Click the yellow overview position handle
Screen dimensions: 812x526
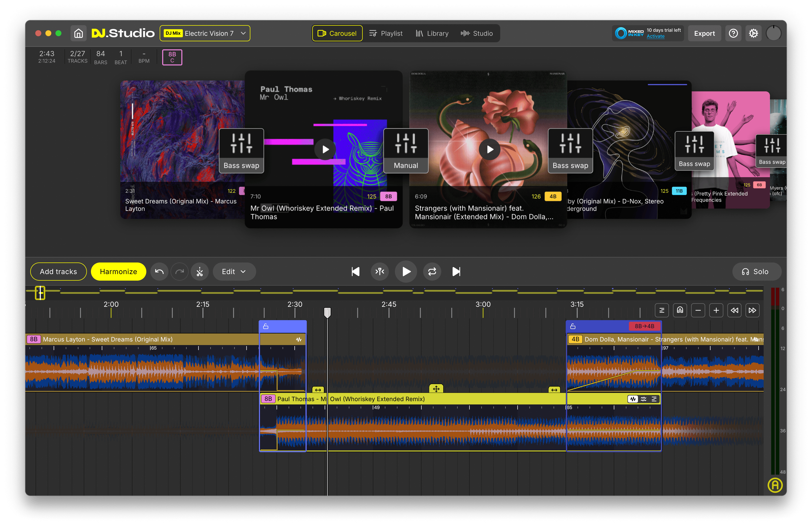40,293
